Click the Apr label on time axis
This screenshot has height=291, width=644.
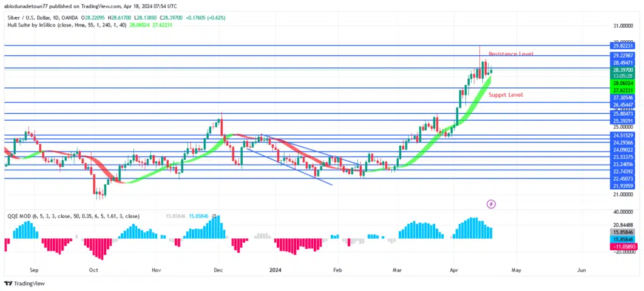coord(454,270)
